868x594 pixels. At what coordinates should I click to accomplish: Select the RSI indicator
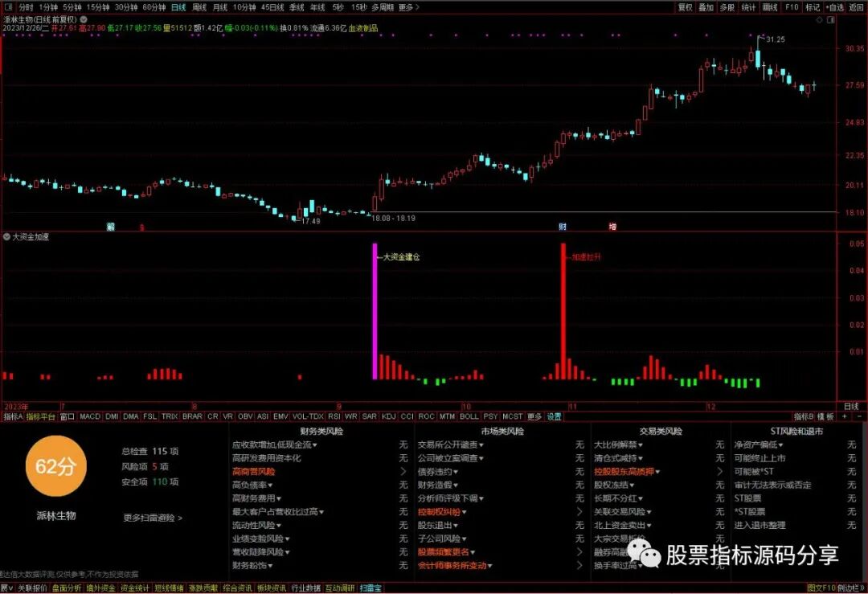pyautogui.click(x=334, y=416)
